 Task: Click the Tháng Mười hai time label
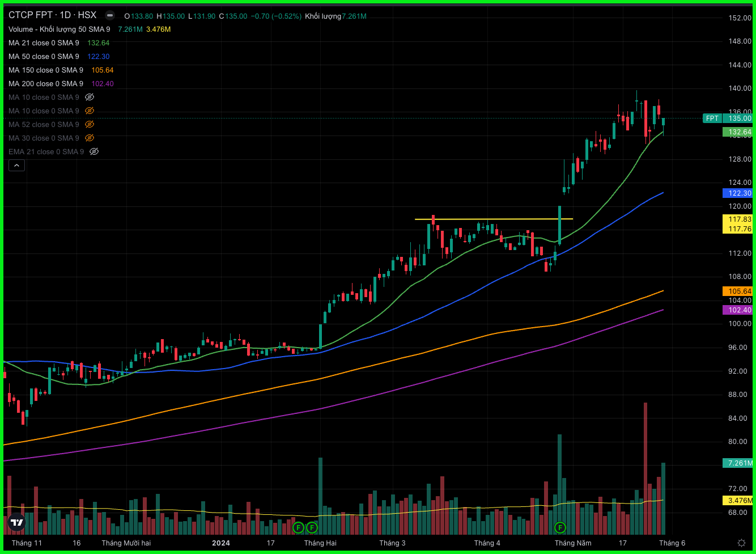coord(126,543)
